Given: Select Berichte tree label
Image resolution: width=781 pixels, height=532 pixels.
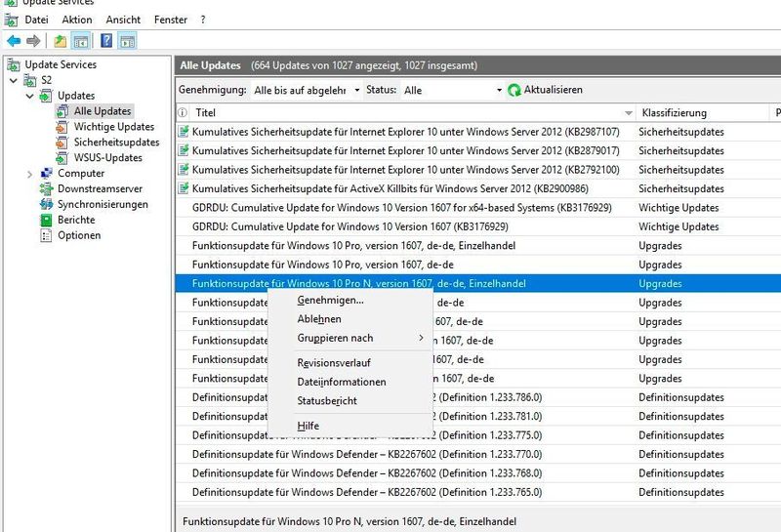Looking at the screenshot, I should (x=76, y=220).
